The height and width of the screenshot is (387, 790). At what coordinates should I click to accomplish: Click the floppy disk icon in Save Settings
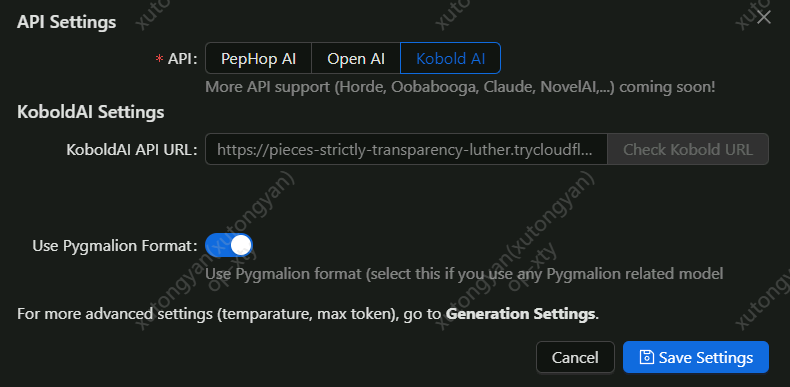point(646,357)
